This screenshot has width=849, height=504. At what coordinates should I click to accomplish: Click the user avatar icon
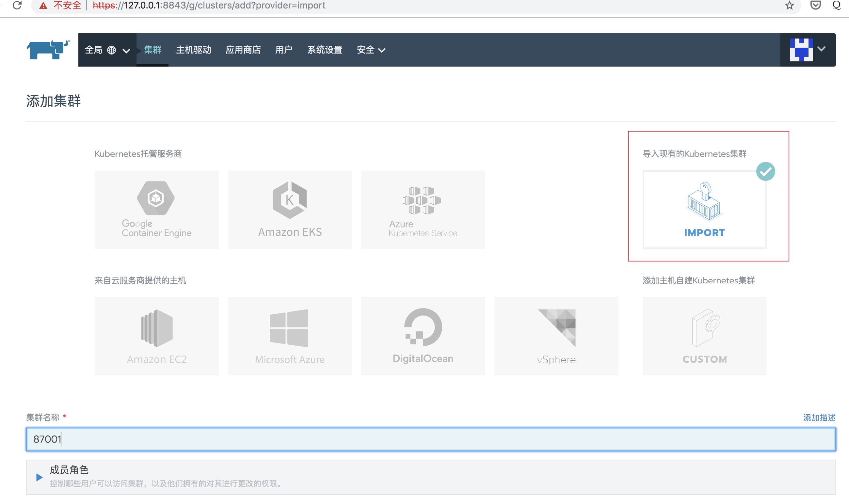click(x=801, y=50)
